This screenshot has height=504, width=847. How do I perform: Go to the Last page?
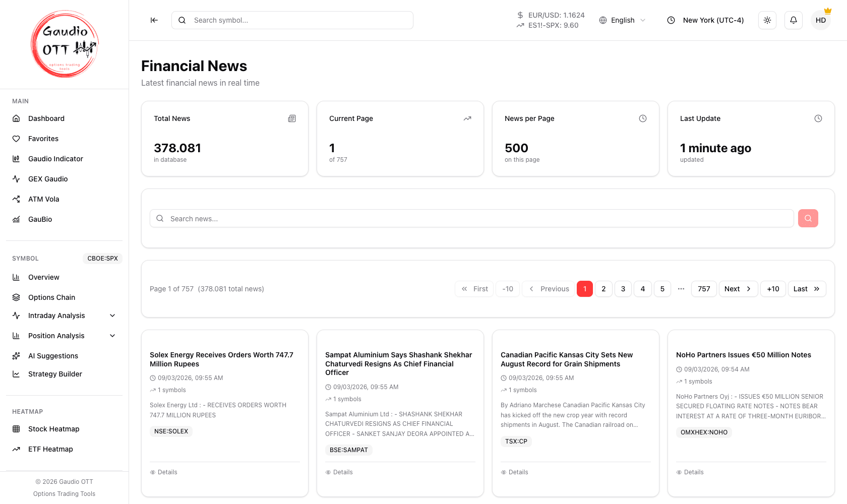pos(807,289)
